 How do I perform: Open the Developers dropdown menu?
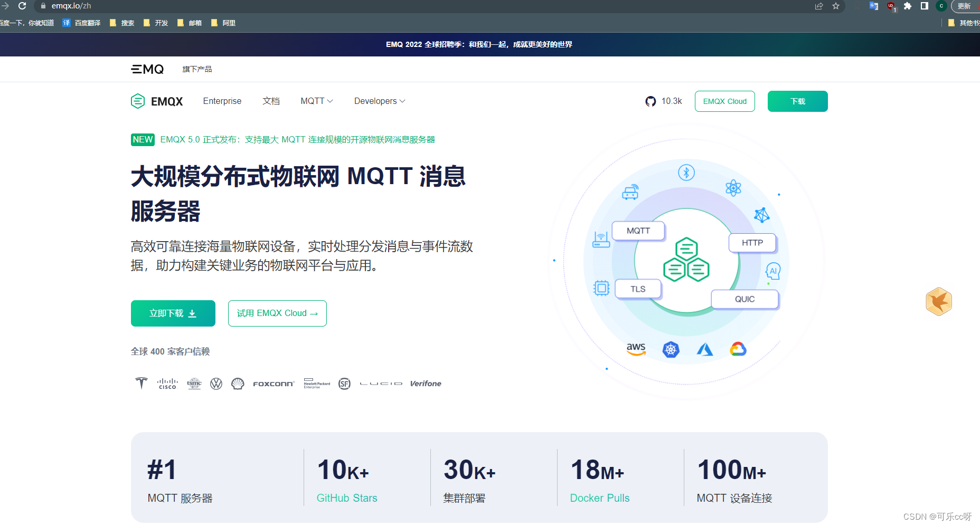379,101
